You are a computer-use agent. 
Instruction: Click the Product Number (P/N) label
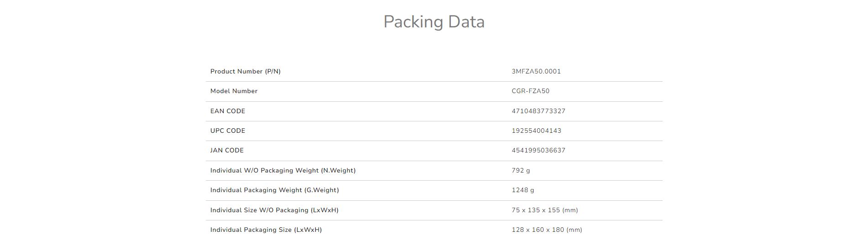coord(245,72)
